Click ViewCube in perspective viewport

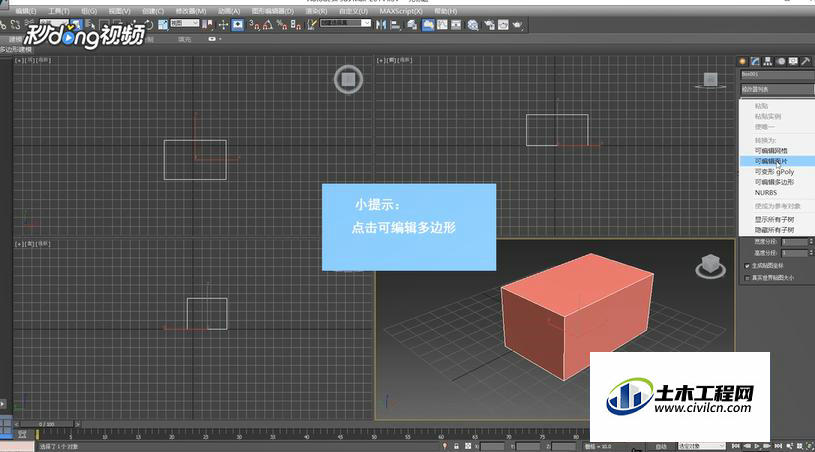coord(711,265)
